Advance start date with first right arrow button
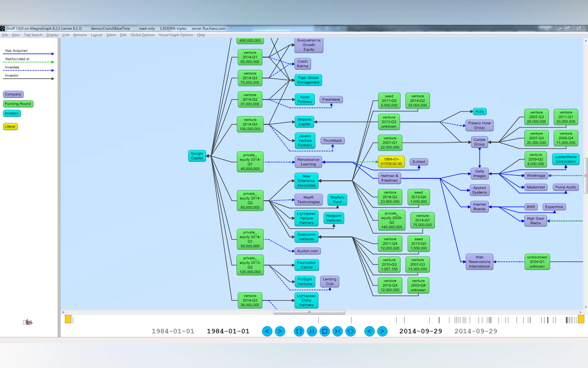This screenshot has height=368, width=588. (x=280, y=331)
